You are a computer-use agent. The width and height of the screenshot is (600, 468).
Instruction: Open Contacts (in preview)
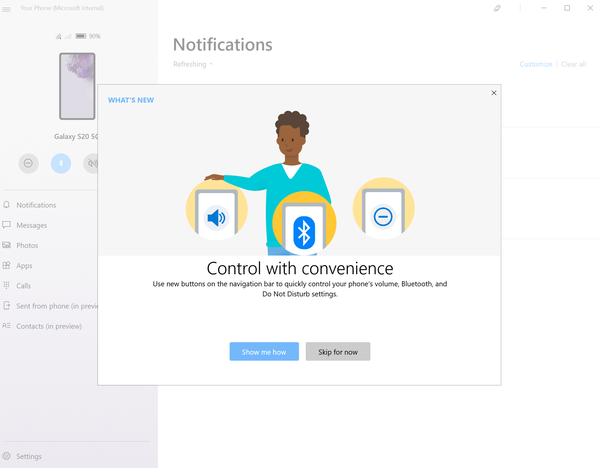pyautogui.click(x=49, y=326)
